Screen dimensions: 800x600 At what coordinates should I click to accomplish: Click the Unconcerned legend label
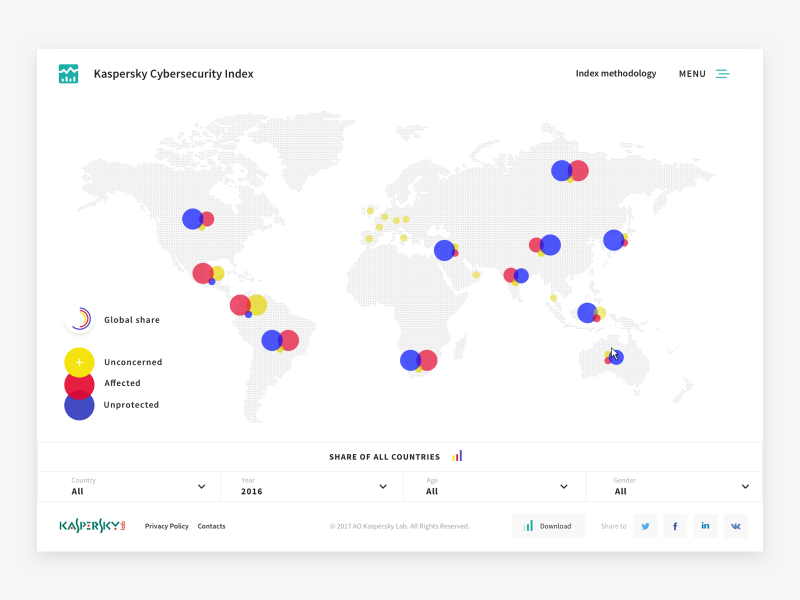tap(133, 362)
